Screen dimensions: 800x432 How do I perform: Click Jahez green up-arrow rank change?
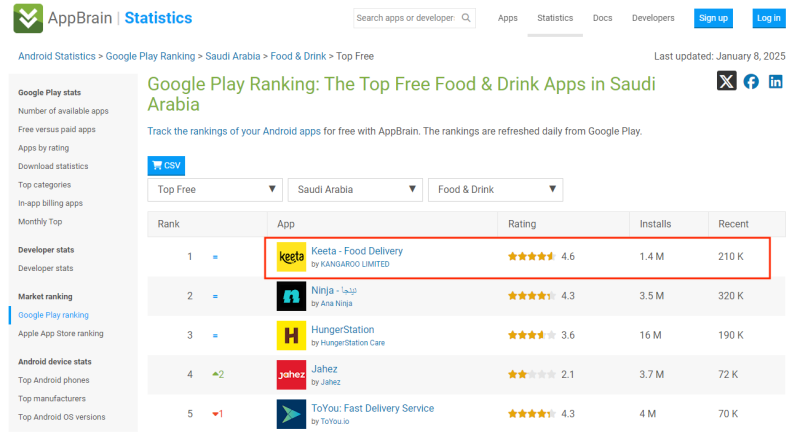pyautogui.click(x=218, y=374)
